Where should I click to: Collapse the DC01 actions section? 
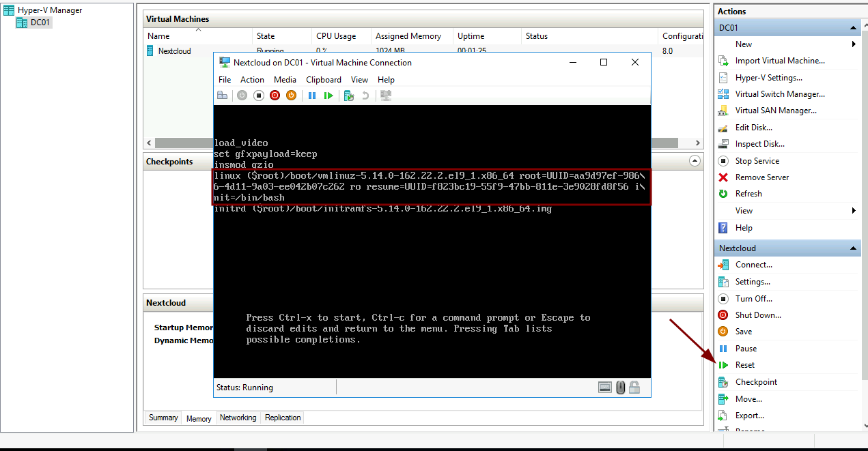click(x=853, y=28)
